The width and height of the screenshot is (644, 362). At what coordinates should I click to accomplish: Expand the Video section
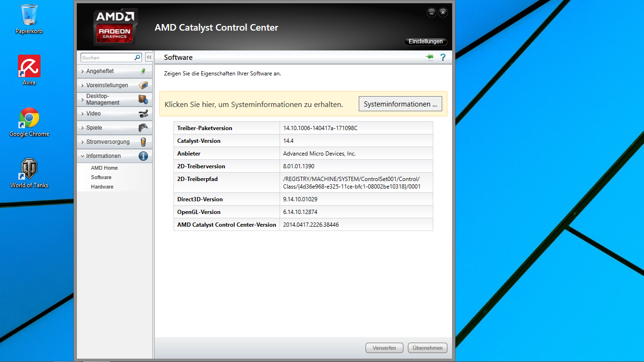point(115,114)
